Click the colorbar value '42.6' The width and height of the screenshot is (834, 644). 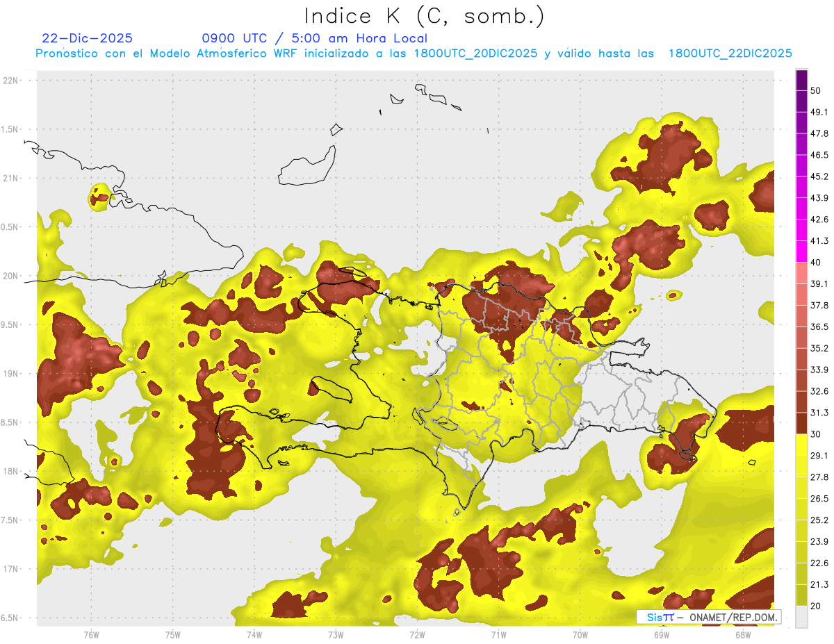click(x=819, y=220)
